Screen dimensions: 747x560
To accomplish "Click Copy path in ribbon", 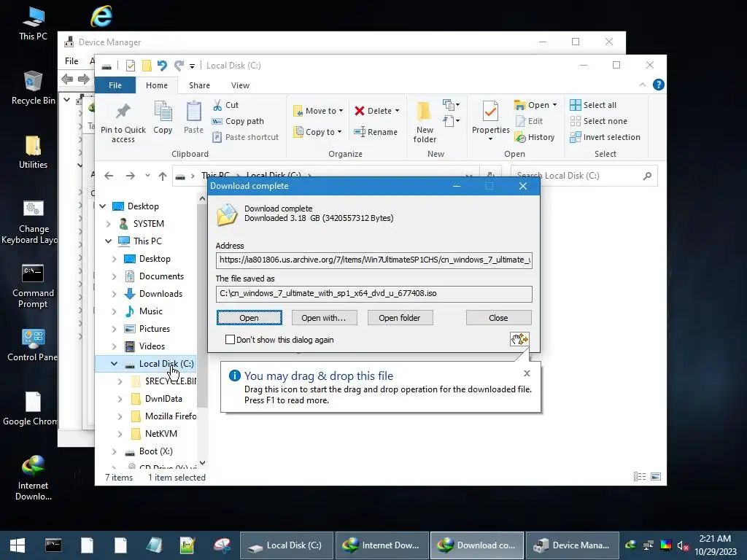I will click(x=238, y=121).
